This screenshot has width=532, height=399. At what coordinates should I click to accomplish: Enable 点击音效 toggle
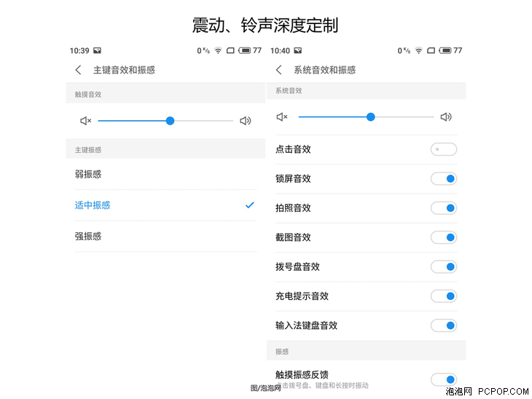(444, 149)
